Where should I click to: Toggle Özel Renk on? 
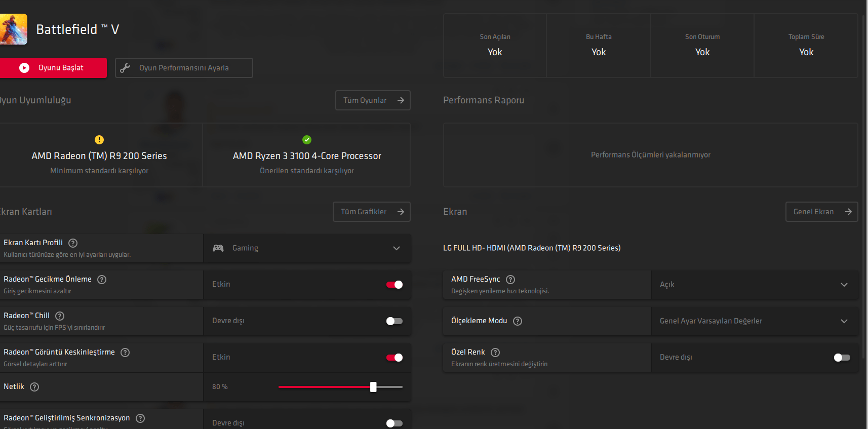coord(842,358)
